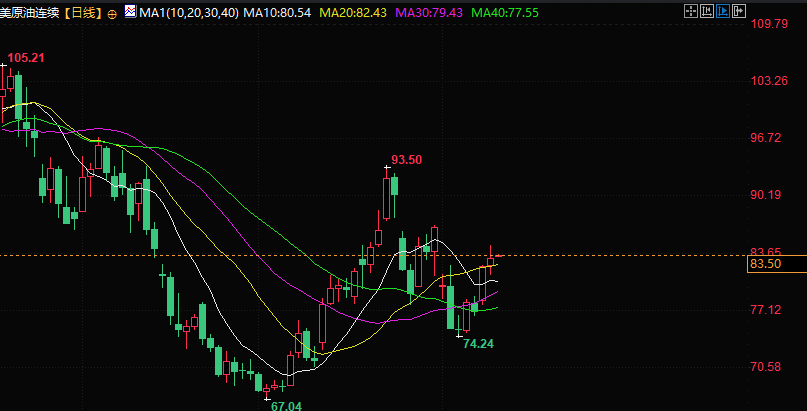Image resolution: width=807 pixels, height=411 pixels.
Task: Click the crosshair alignment icon in top-right toolbar
Action: click(x=690, y=11)
